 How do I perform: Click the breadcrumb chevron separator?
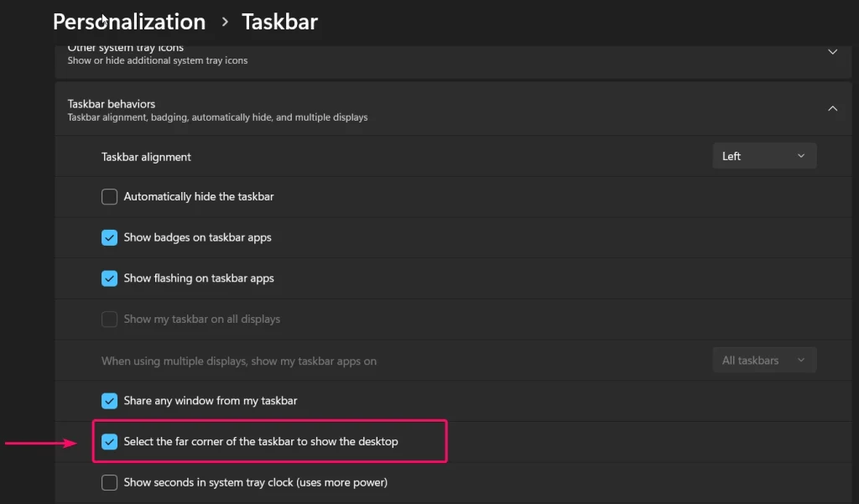225,22
